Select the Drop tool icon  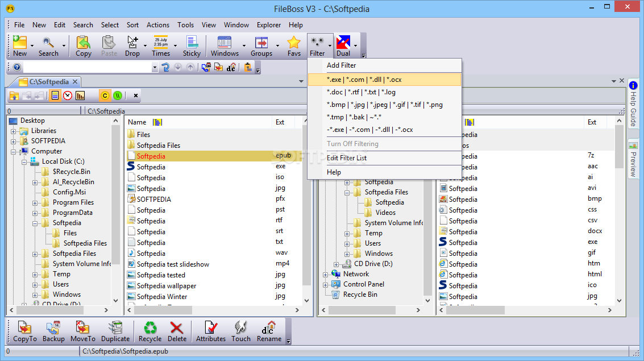click(x=132, y=45)
